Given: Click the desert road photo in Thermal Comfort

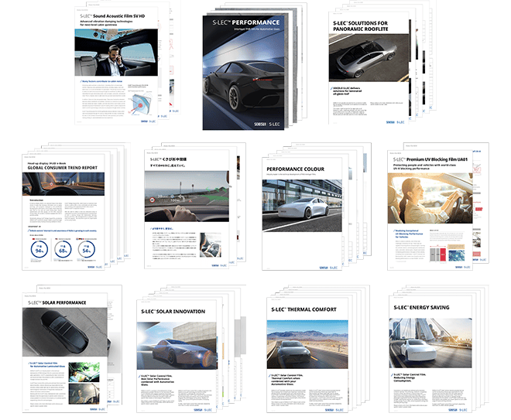Looking at the screenshot, I should (x=307, y=344).
